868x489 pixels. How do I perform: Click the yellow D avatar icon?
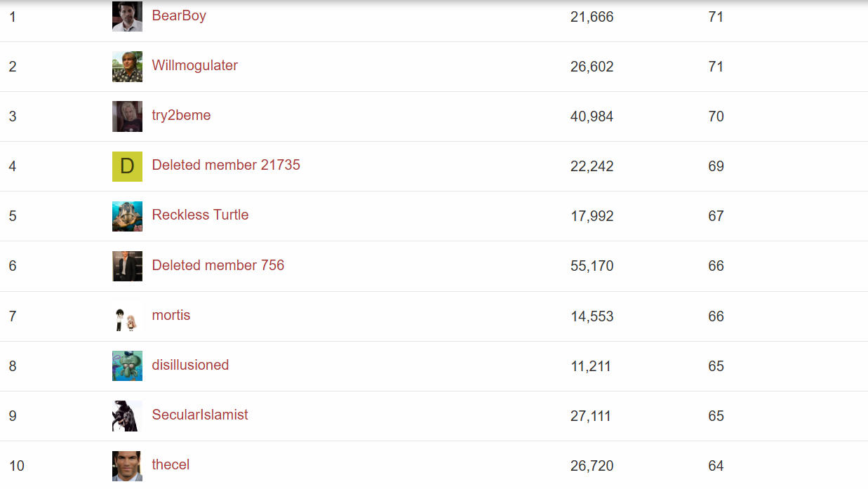pos(127,166)
